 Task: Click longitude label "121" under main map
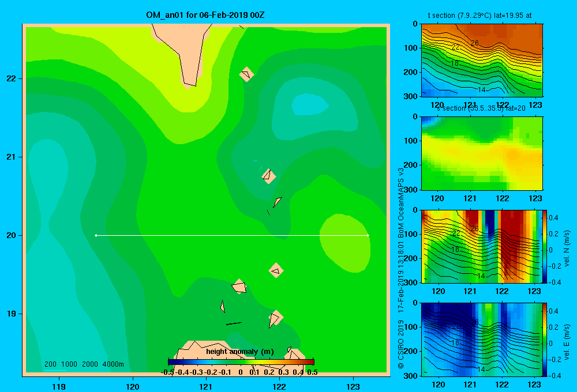tap(206, 386)
